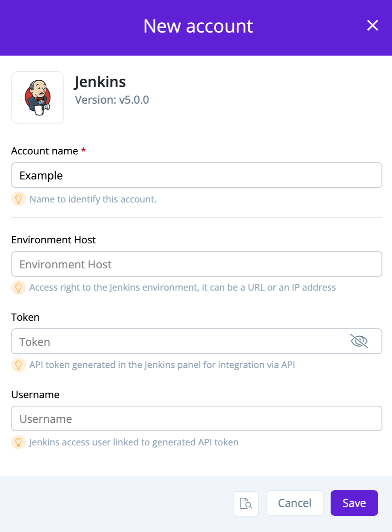This screenshot has height=532, width=392.
Task: Toggle token visibility with the eye icon
Action: pos(359,341)
